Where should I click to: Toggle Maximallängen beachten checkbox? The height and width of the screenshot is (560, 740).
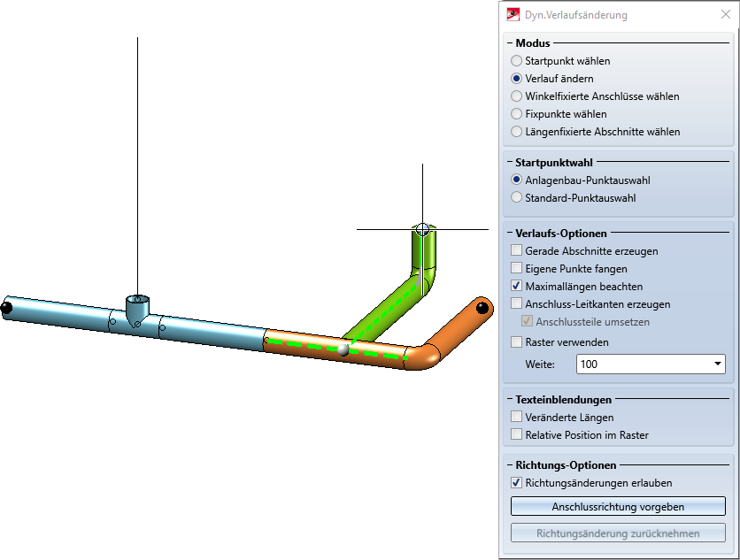[x=516, y=286]
